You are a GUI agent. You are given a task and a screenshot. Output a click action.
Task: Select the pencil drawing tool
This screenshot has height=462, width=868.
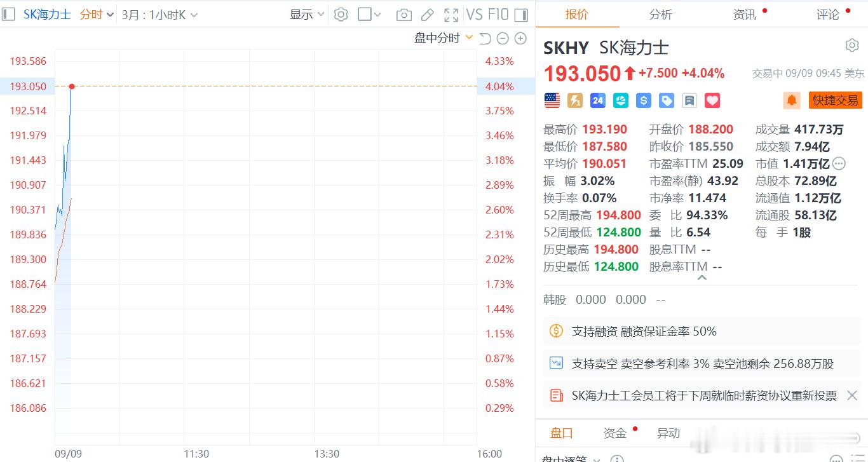coord(428,15)
